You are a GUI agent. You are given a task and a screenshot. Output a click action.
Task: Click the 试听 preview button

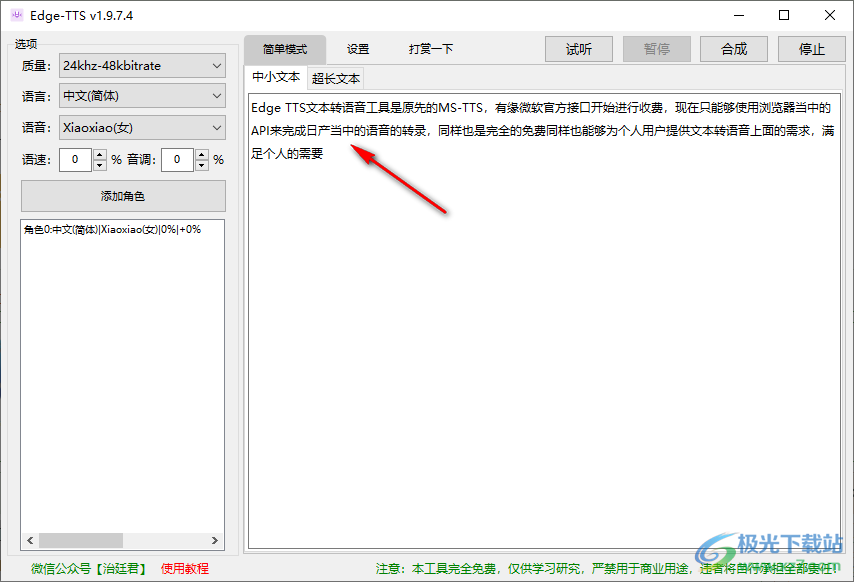click(x=579, y=50)
